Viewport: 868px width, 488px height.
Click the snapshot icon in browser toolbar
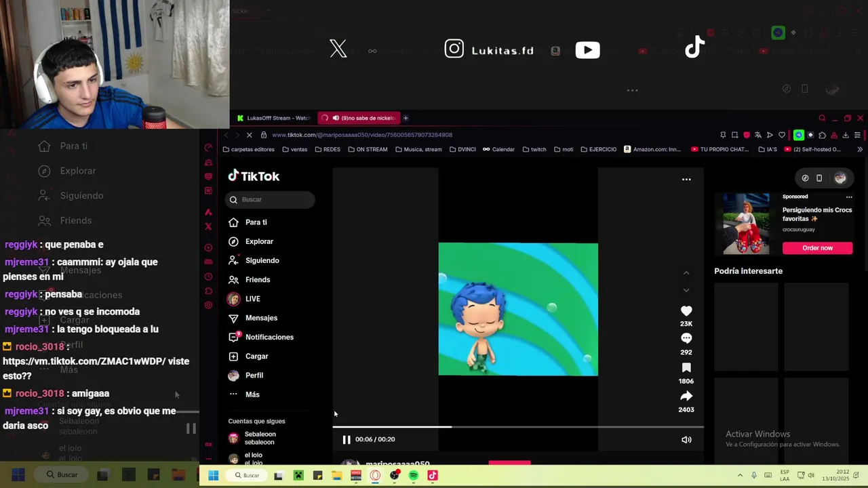734,135
